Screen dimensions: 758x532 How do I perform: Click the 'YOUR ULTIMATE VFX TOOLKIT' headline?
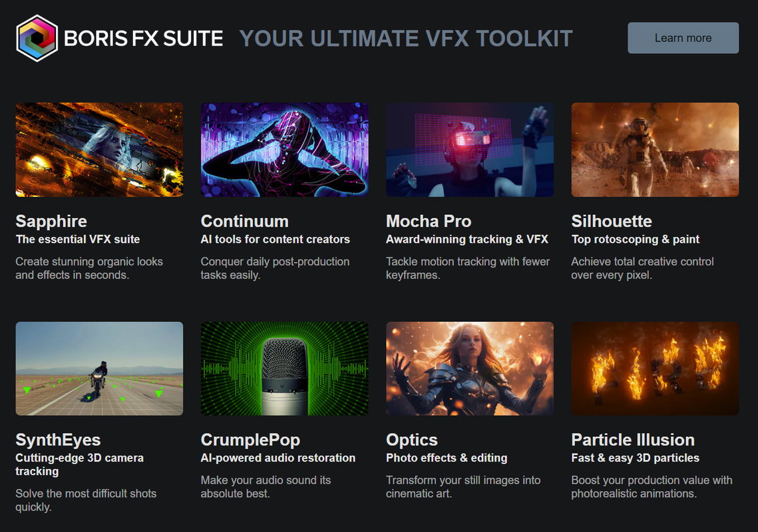(406, 39)
